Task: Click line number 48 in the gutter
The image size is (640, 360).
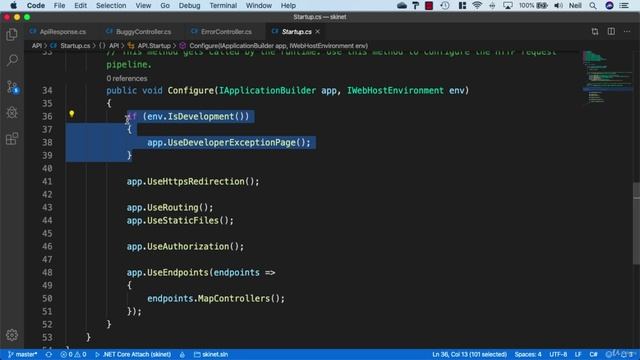Action: (47, 273)
